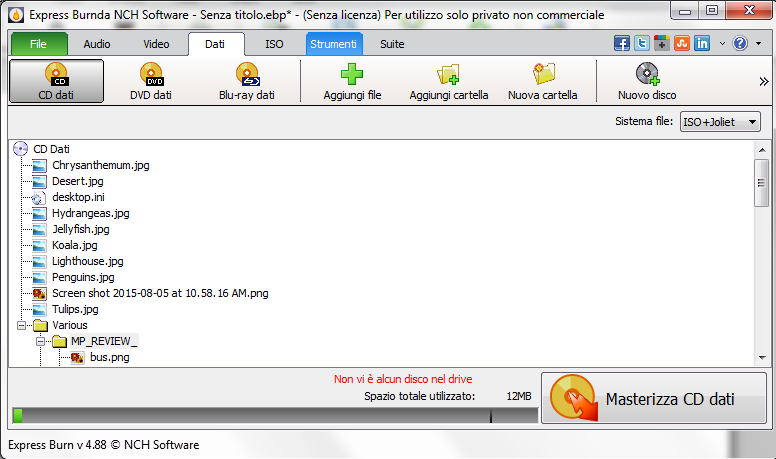776x459 pixels.
Task: Click the file list scrollbar thumb
Action: [x=762, y=183]
